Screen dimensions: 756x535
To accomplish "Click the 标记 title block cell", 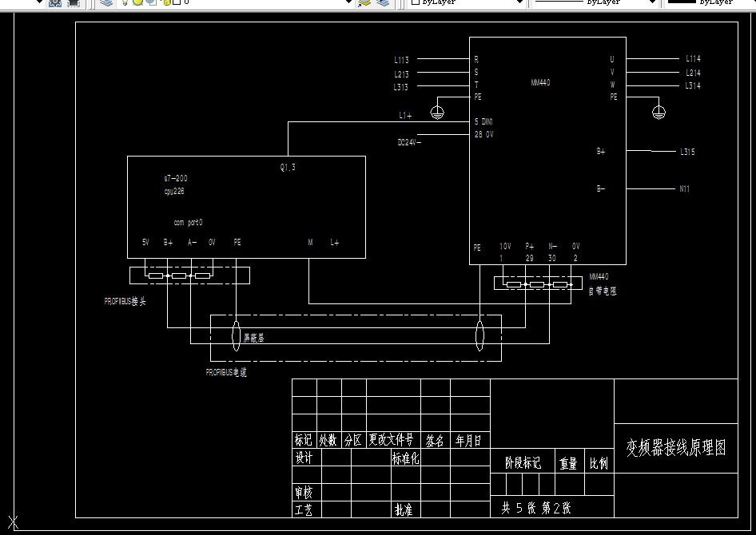I will [304, 440].
